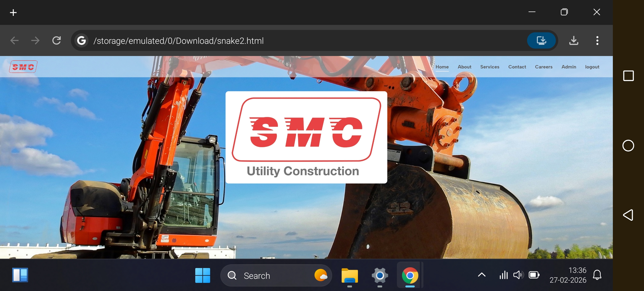Open browser downloads icon
This screenshot has width=644, height=291.
pos(574,40)
